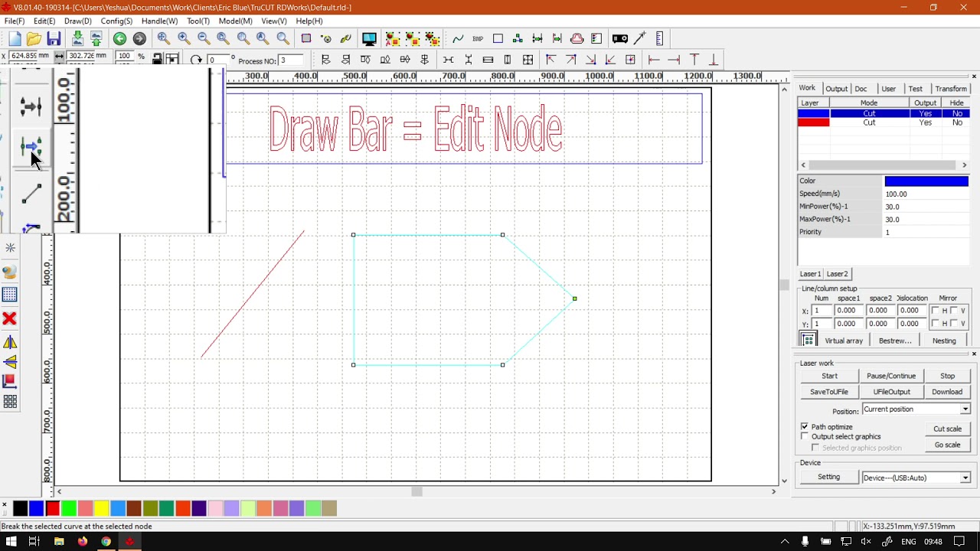Select the curve smooth tool icon

point(458,39)
